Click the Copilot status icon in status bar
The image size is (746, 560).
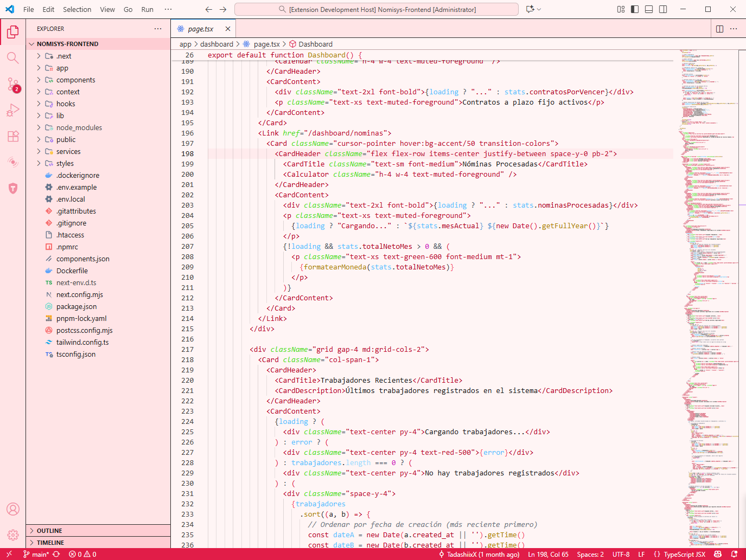coord(718,554)
